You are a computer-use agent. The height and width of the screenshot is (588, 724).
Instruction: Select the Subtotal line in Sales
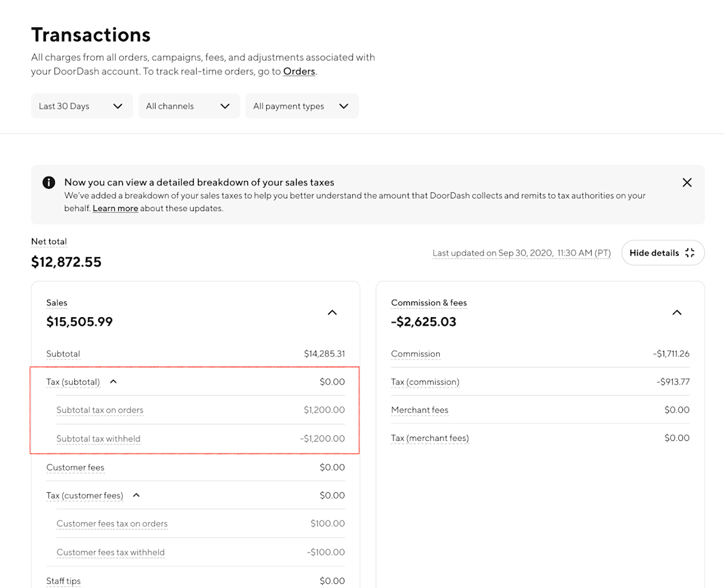click(63, 354)
